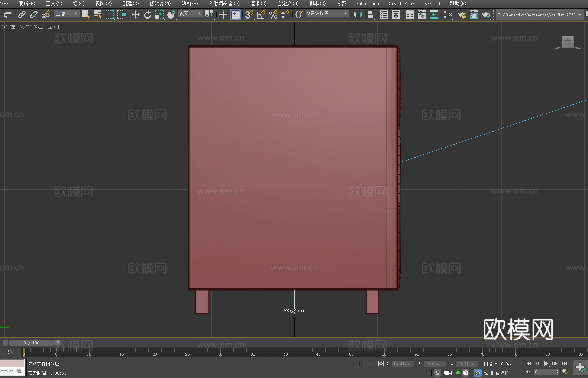Open the Curve Editor

(422, 14)
